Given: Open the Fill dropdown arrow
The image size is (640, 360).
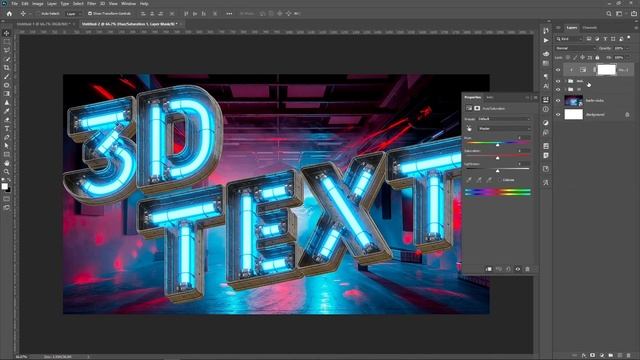Looking at the screenshot, I should (x=628, y=58).
